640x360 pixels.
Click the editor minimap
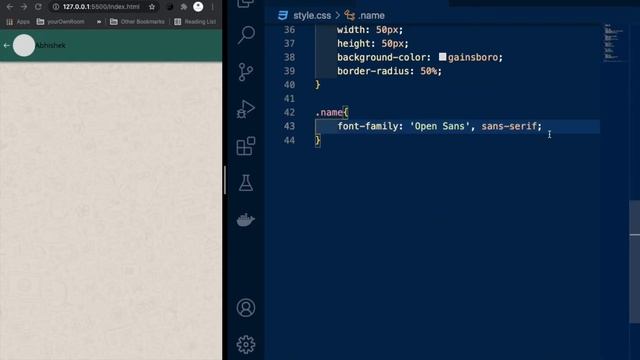[x=613, y=42]
